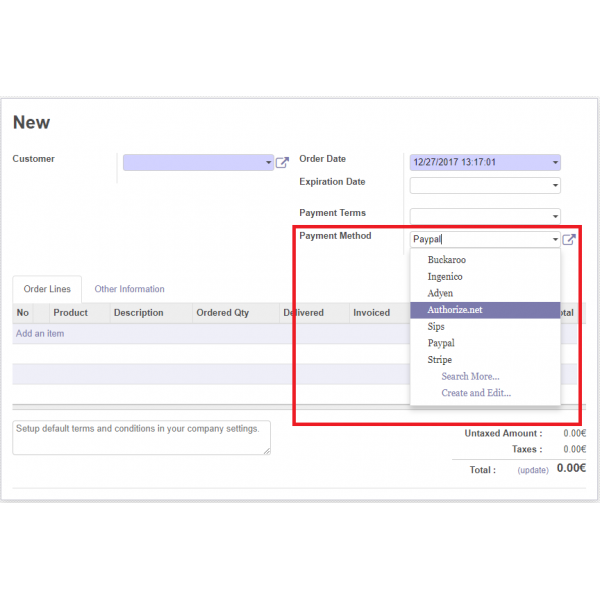
Task: Select the highlighted Authorize.net option
Action: point(454,310)
